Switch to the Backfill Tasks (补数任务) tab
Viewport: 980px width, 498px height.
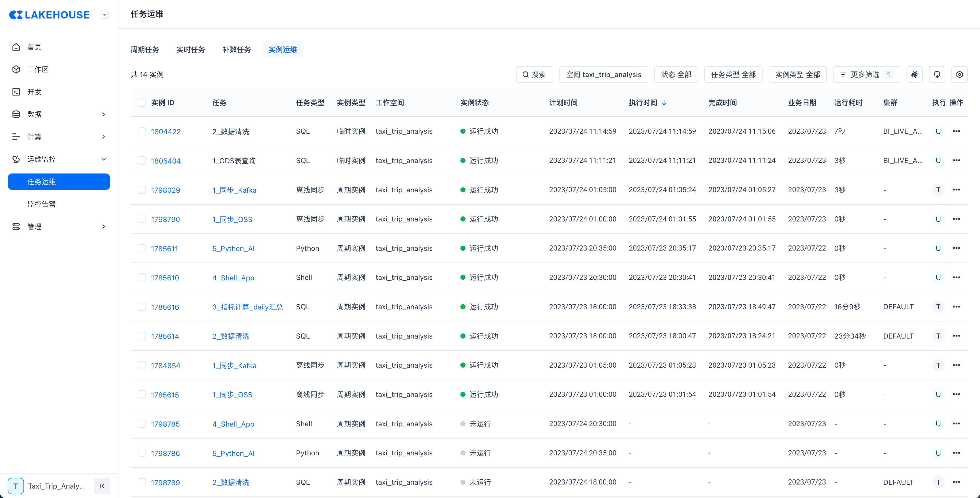coord(236,50)
